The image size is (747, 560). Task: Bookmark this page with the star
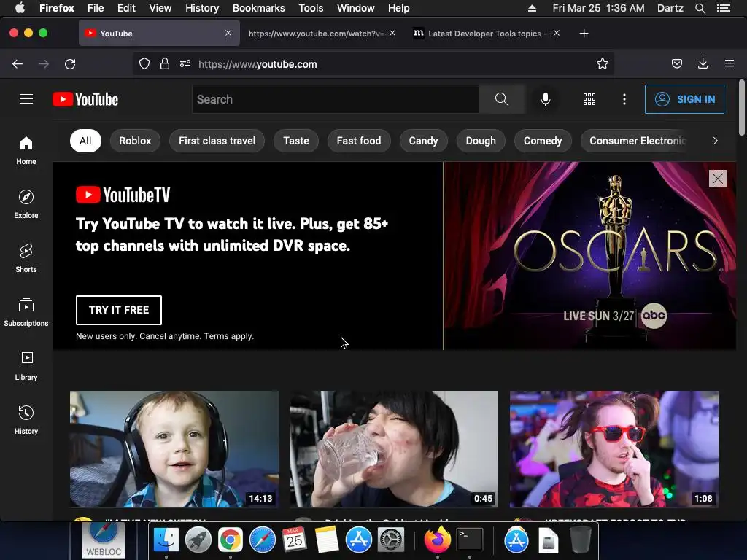tap(602, 64)
